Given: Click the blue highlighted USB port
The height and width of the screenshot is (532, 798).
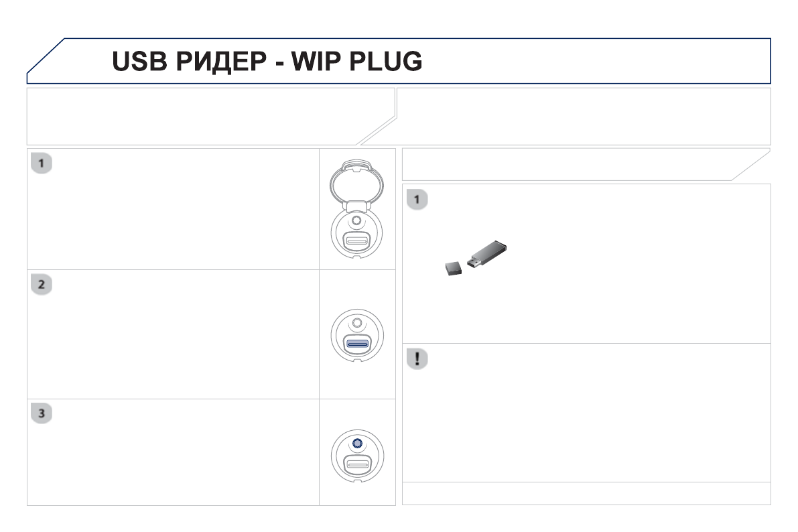Looking at the screenshot, I should tap(357, 343).
